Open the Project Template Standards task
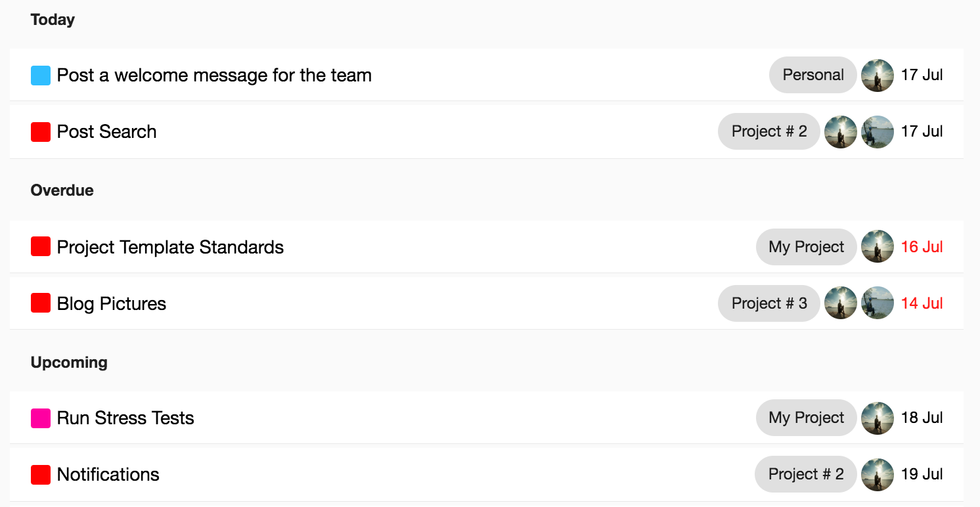Image resolution: width=980 pixels, height=507 pixels. (170, 248)
